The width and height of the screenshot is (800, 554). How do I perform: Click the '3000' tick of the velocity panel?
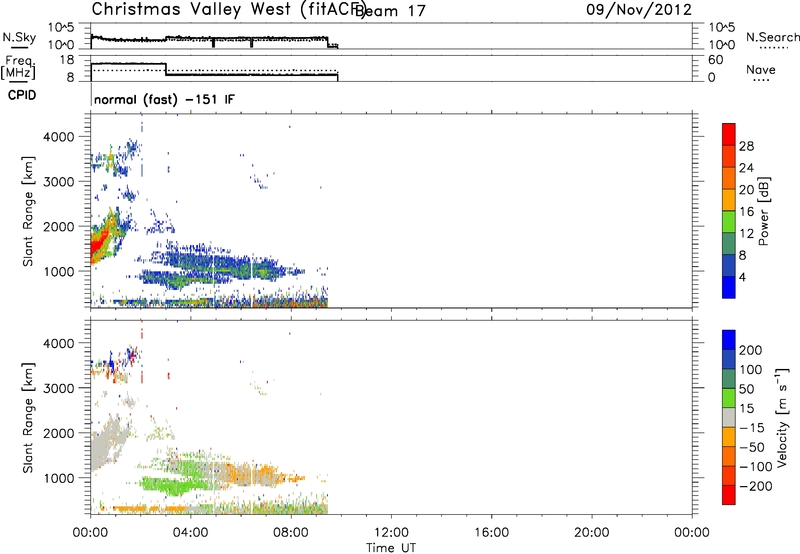(59, 388)
